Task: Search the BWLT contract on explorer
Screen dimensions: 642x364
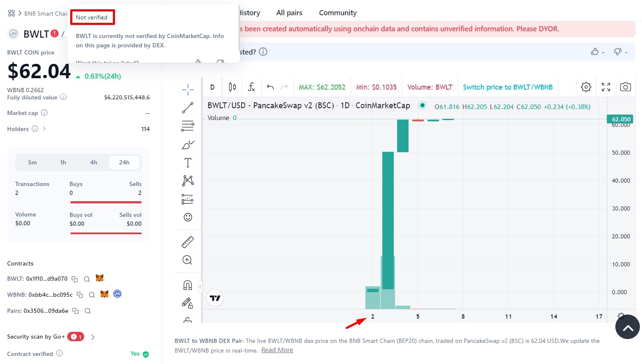Action: click(x=87, y=279)
